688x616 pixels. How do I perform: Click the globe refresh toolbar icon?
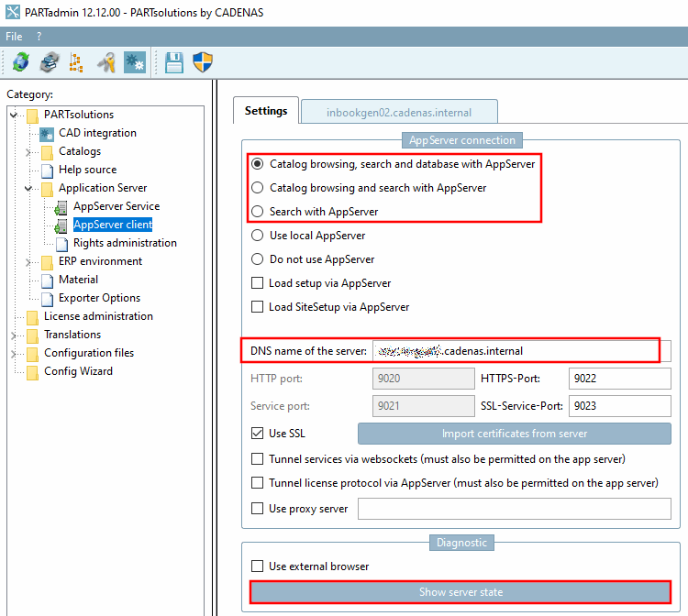(x=20, y=61)
